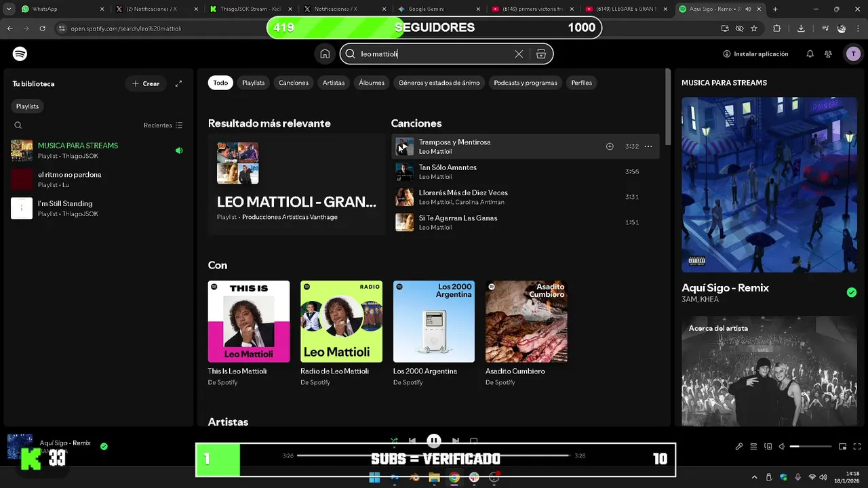The image size is (868, 488).
Task: Toggle shuffle mode
Action: pos(394,441)
